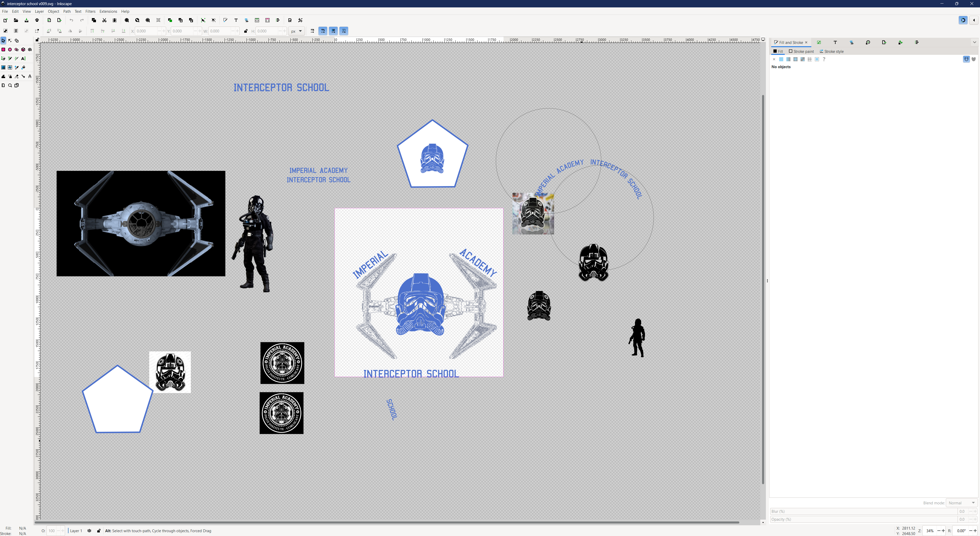The height and width of the screenshot is (536, 980).
Task: Select the Node edit tool
Action: tap(10, 40)
